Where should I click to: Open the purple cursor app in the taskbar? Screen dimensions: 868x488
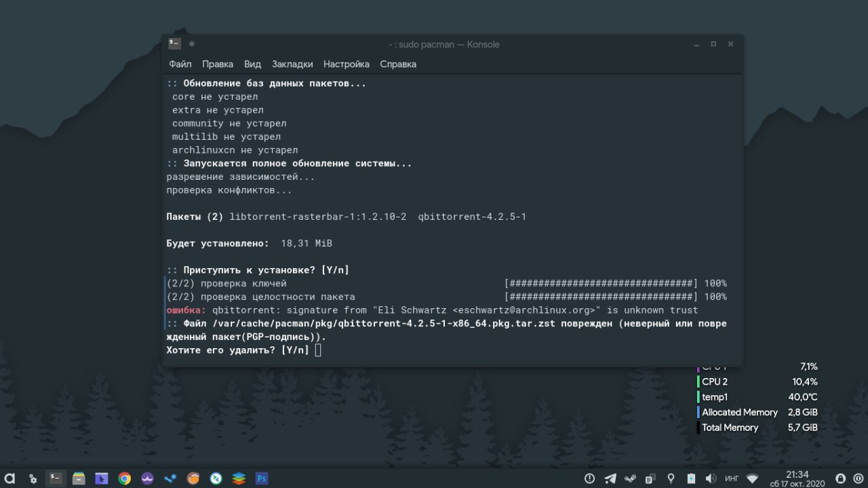(x=101, y=478)
